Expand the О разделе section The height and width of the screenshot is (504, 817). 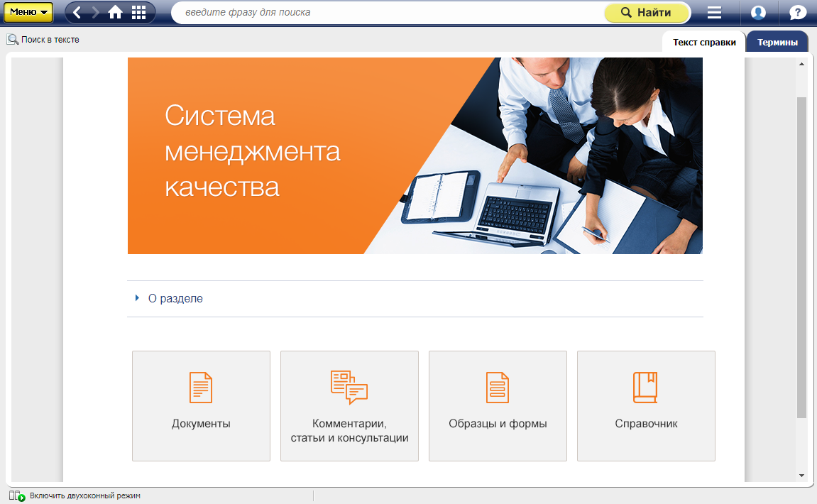175,299
